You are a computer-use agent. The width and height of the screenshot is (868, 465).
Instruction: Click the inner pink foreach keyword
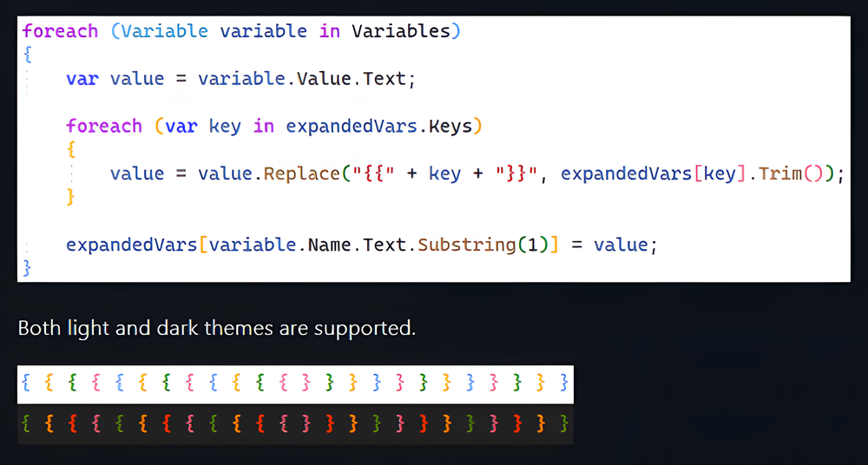click(104, 126)
